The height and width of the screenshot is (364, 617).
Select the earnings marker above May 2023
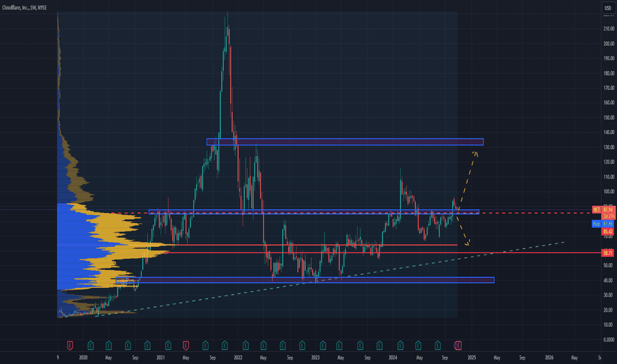[x=339, y=345]
